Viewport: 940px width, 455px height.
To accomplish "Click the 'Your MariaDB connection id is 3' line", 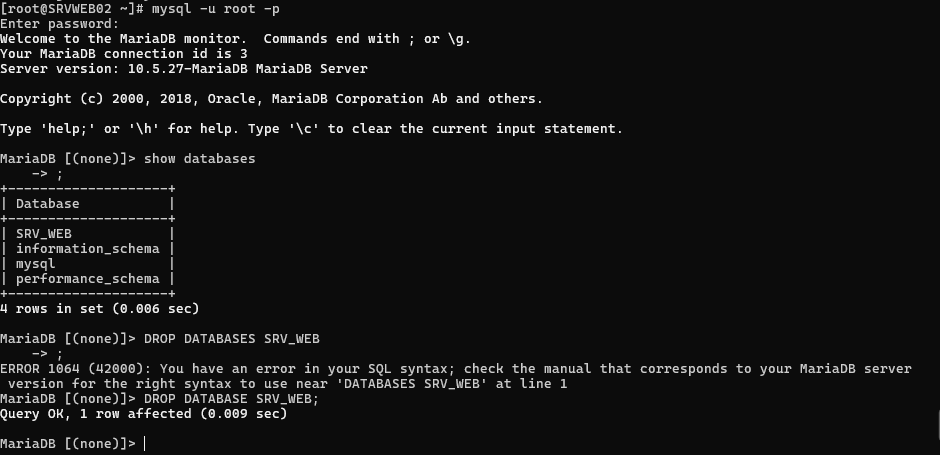I will pyautogui.click(x=123, y=54).
